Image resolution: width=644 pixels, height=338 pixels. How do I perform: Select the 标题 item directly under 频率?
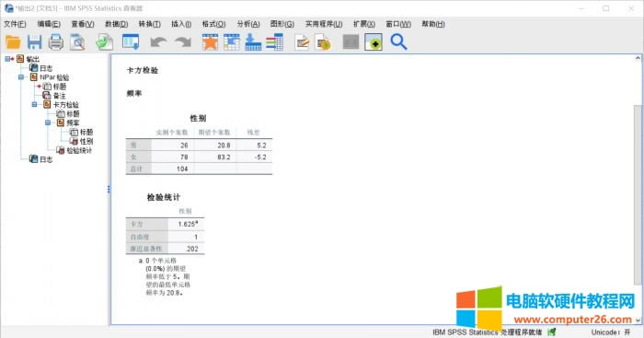(86, 132)
